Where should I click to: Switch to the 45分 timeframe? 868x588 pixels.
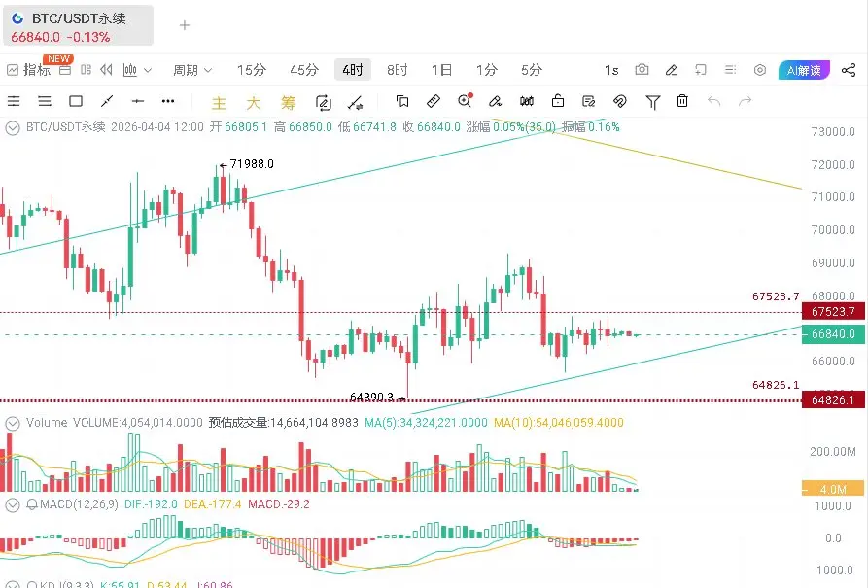coord(304,70)
